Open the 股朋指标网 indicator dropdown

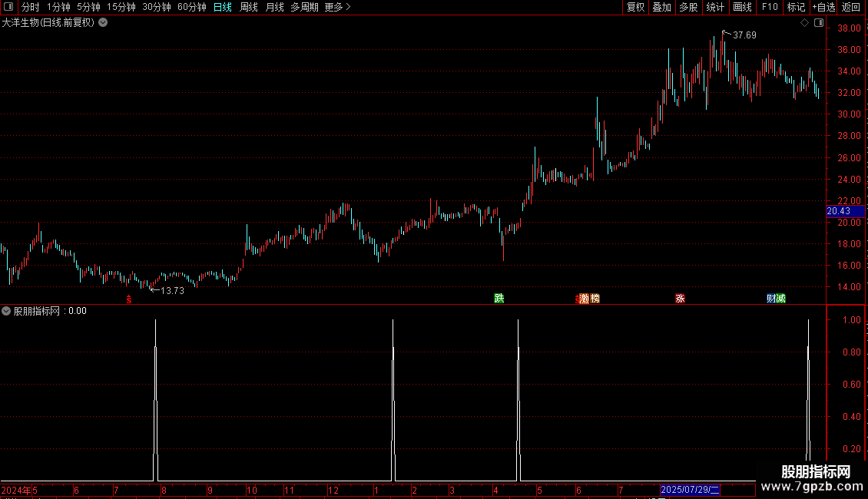(x=6, y=311)
